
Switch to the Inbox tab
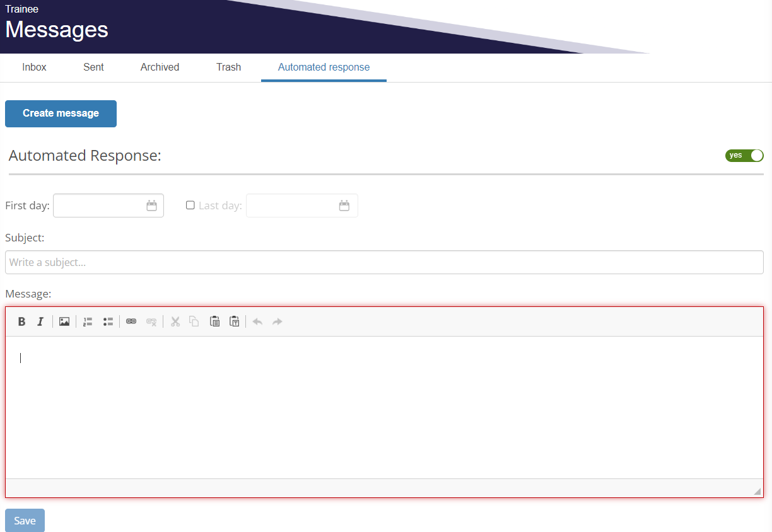click(x=34, y=67)
